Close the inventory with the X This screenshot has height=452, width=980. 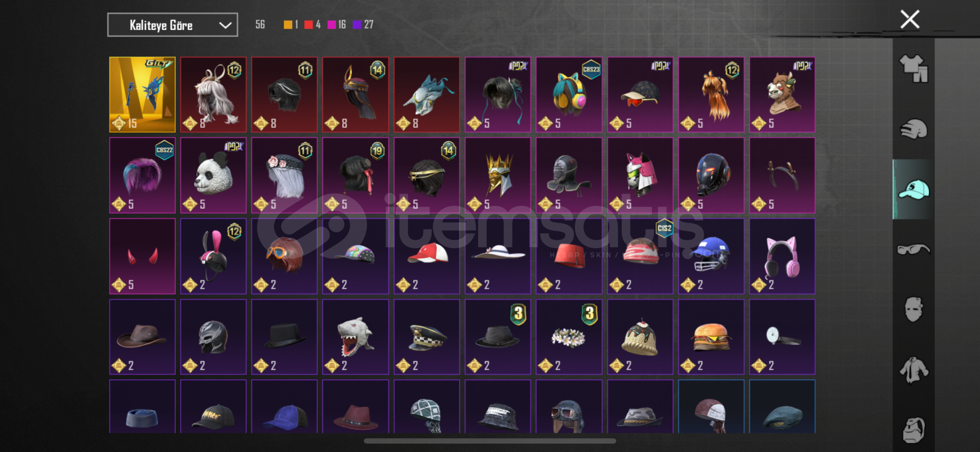(x=910, y=19)
